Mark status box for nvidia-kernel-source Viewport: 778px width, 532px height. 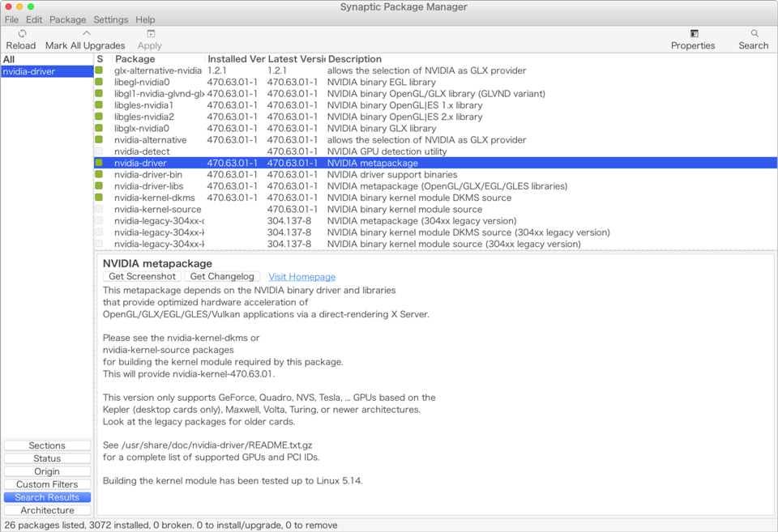100,209
